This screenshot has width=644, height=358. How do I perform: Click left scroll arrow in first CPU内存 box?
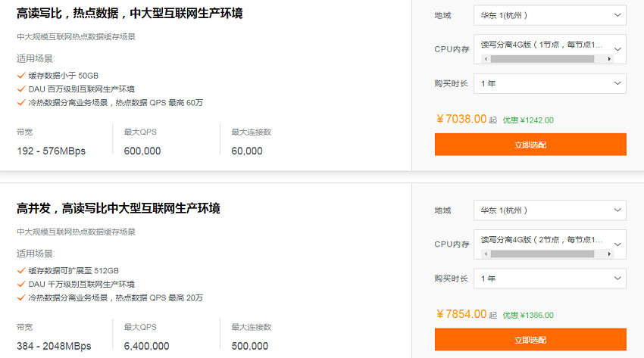(486, 59)
